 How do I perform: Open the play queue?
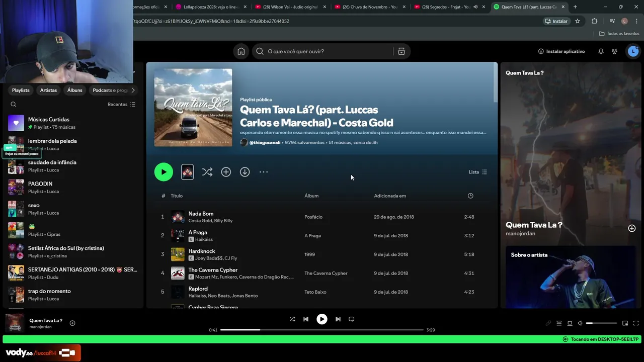click(x=559, y=323)
